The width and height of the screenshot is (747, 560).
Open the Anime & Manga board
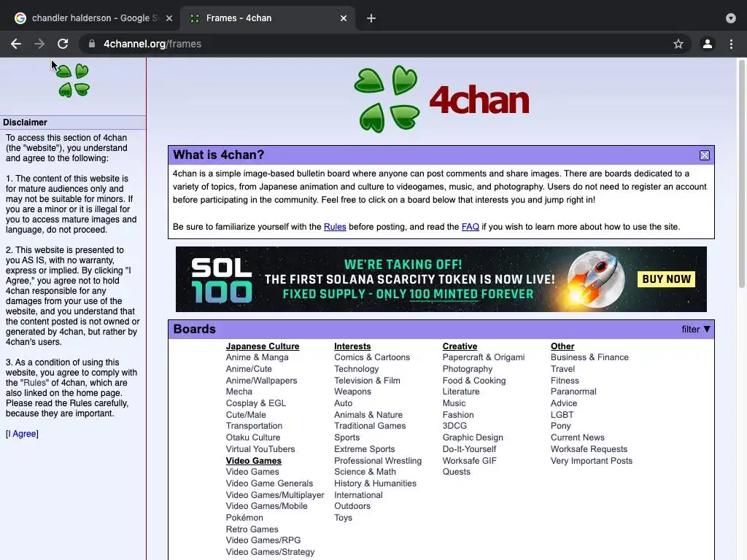[x=258, y=357]
